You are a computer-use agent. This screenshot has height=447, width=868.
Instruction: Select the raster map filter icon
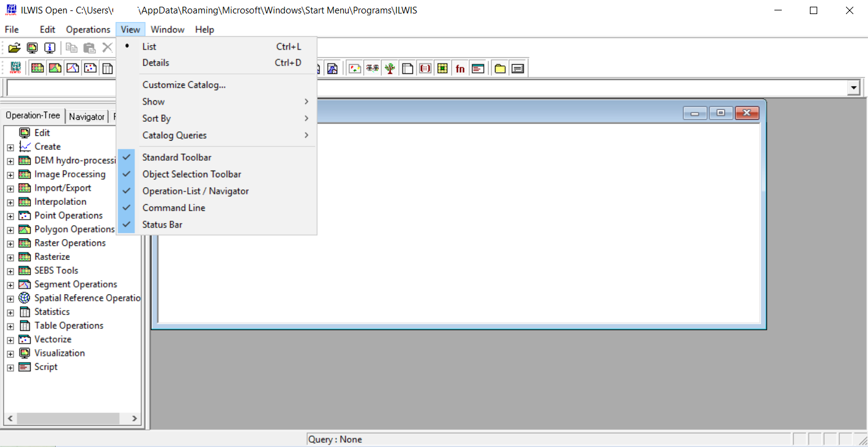coord(37,68)
